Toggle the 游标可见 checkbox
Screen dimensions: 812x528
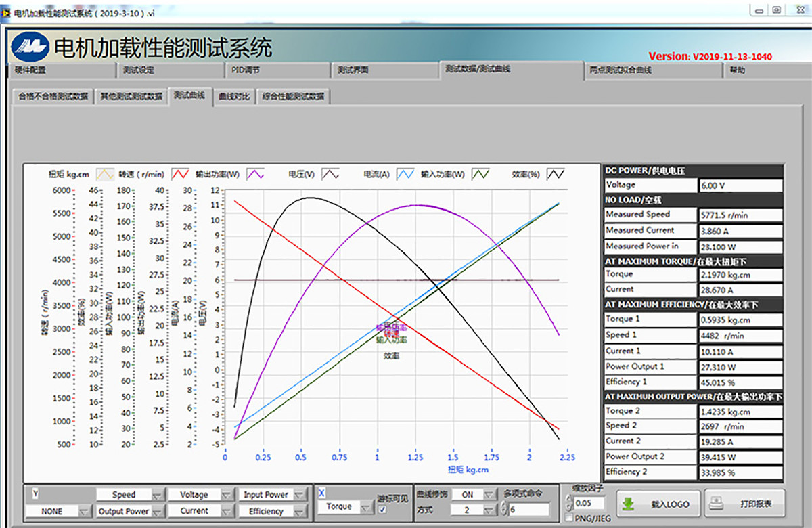point(384,510)
